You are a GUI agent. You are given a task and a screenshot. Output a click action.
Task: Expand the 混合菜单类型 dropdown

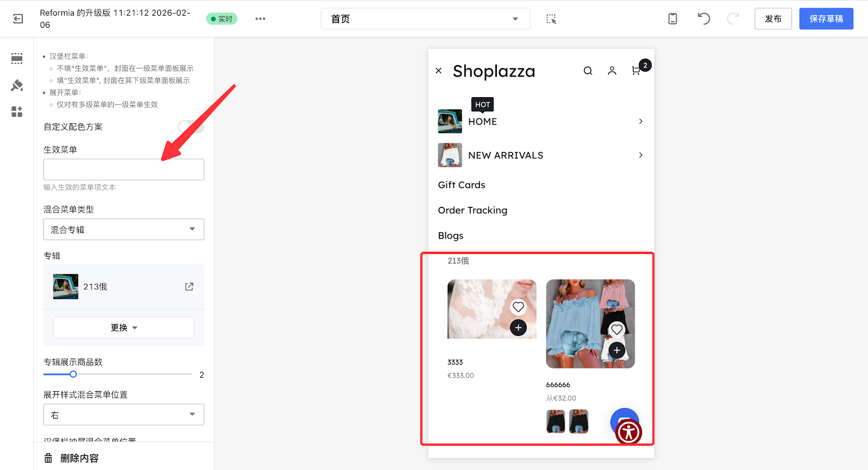[x=124, y=230]
